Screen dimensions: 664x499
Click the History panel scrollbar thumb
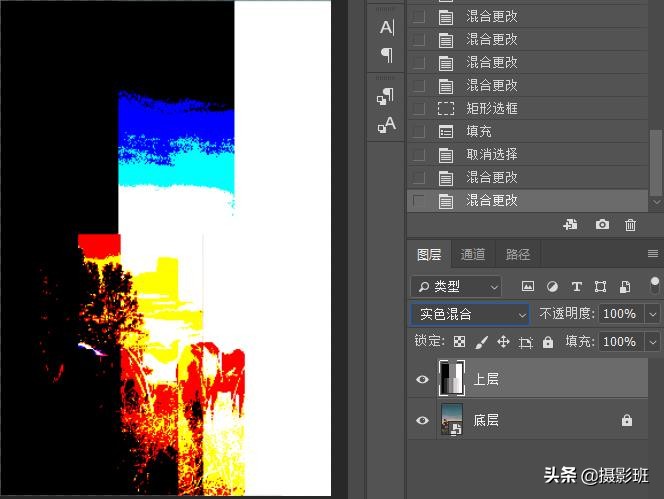[656, 161]
